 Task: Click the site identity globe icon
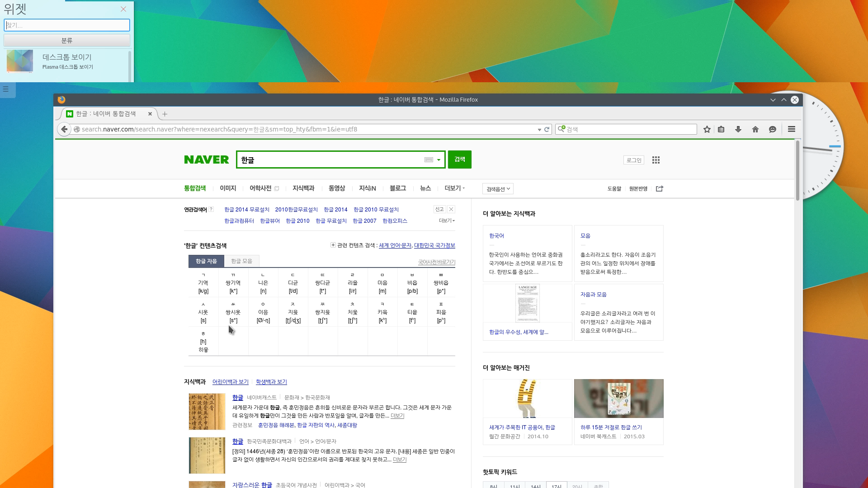(x=77, y=129)
